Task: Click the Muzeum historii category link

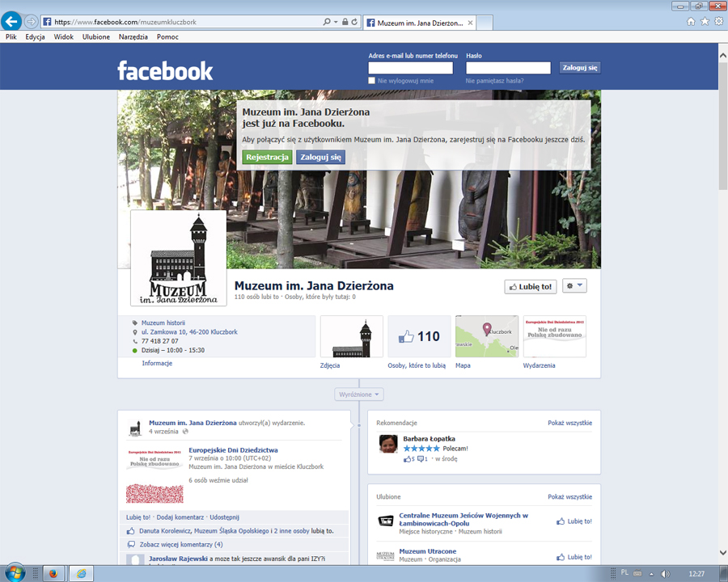Action: pyautogui.click(x=163, y=323)
